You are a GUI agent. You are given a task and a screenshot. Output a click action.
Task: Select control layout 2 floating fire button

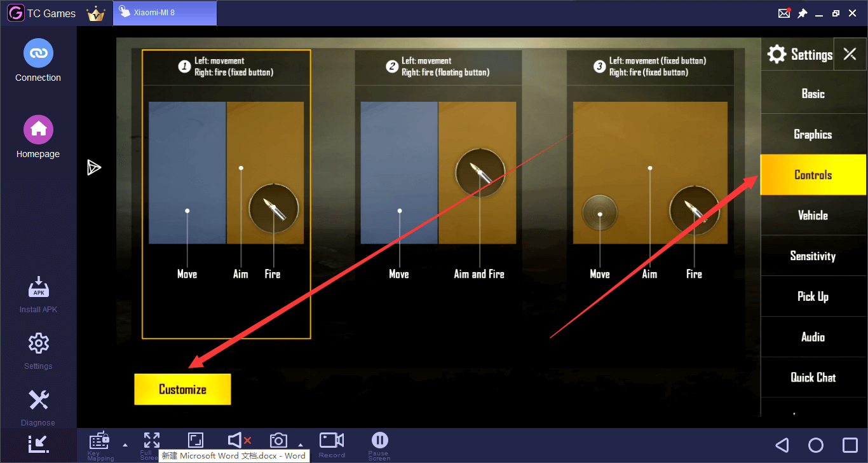[438, 195]
